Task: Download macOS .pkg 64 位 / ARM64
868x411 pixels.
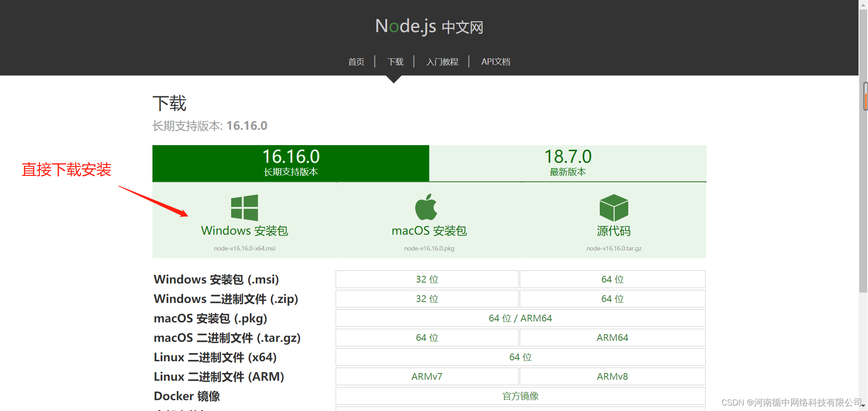Action: [521, 318]
